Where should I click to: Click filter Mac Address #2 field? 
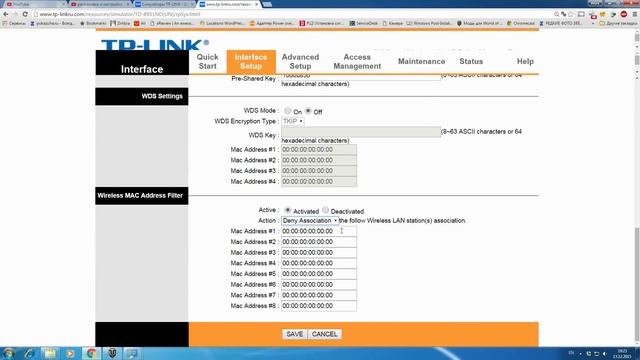click(x=319, y=242)
